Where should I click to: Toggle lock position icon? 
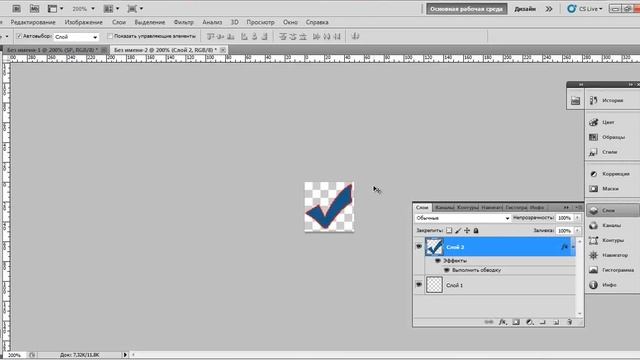point(467,231)
